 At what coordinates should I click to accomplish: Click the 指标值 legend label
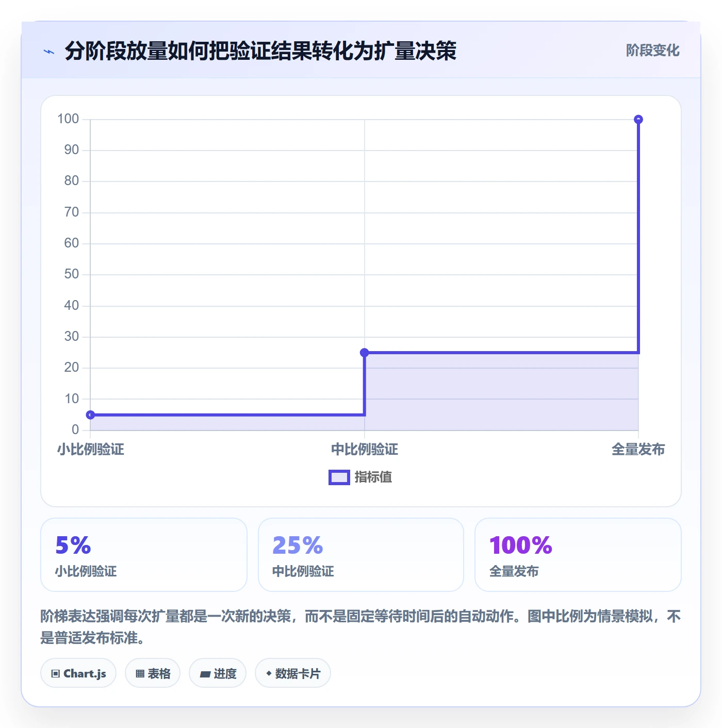coord(373,477)
